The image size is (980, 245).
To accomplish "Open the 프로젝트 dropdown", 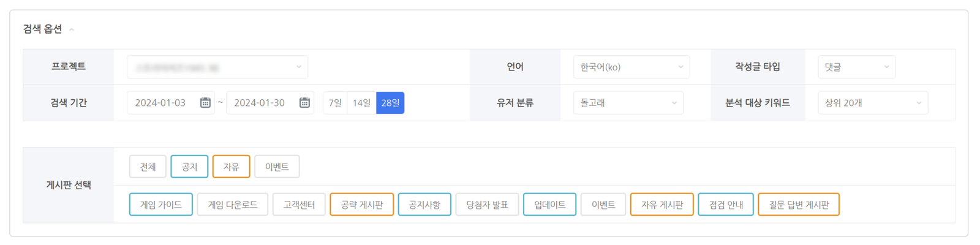I will [217, 67].
